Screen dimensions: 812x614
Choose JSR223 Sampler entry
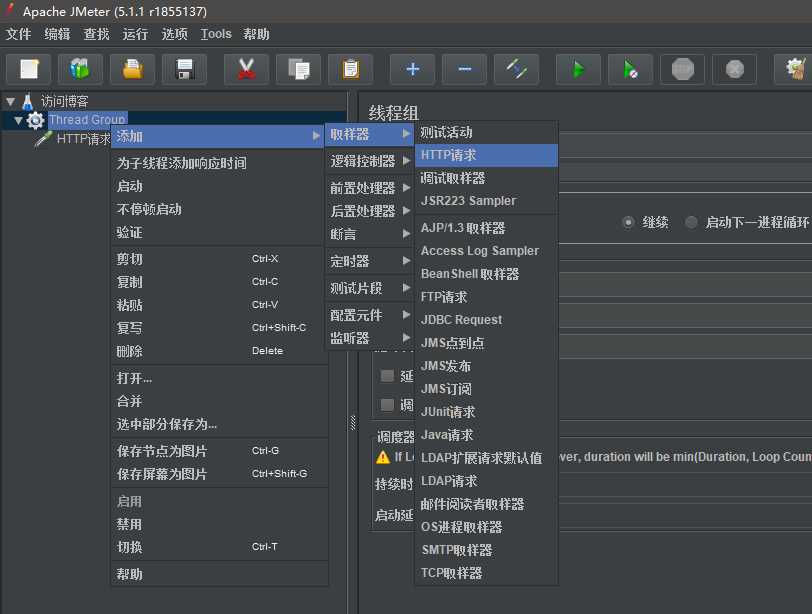pos(486,201)
